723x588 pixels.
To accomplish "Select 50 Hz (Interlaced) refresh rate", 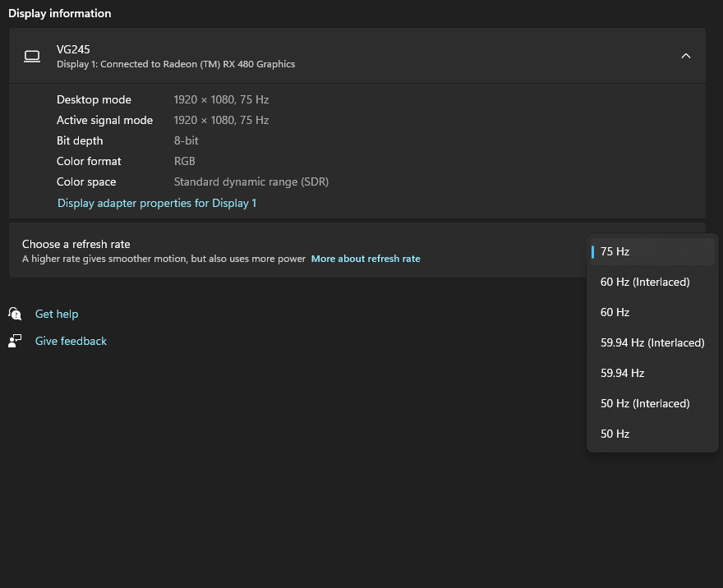I will [644, 403].
